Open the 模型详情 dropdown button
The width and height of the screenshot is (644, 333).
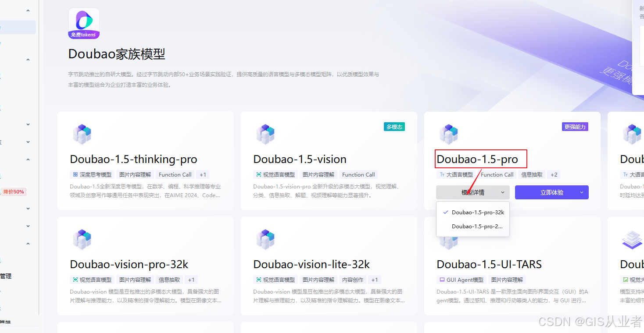pyautogui.click(x=473, y=192)
